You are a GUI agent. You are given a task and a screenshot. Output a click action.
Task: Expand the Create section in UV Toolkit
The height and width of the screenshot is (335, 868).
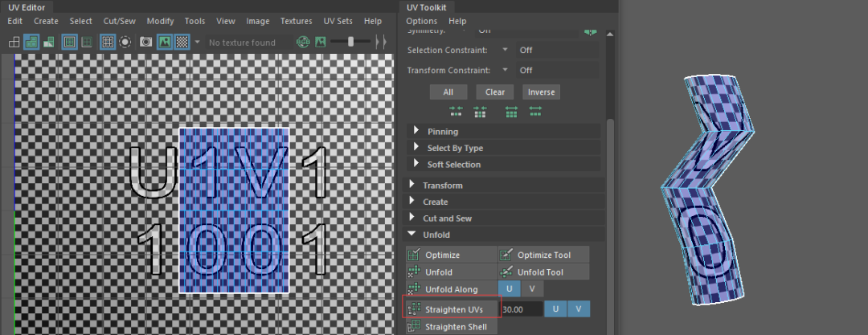(503, 202)
